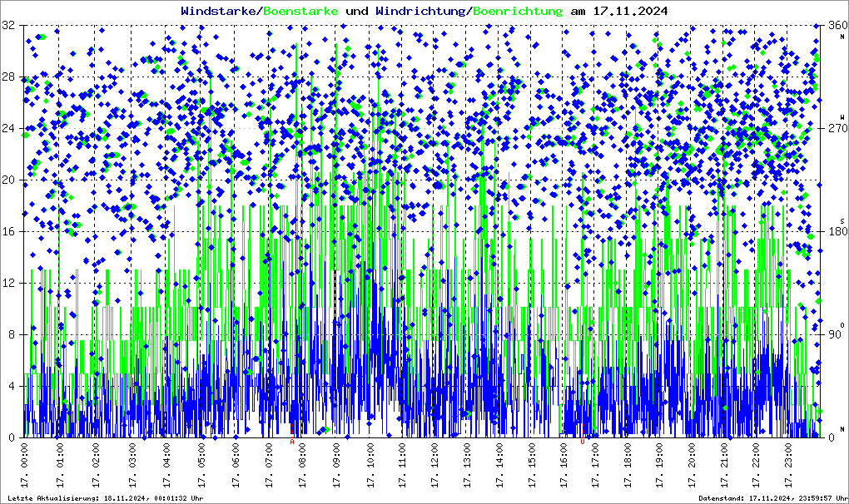Click the 17. 13:00 time axis label
The image size is (849, 504).
point(467,465)
